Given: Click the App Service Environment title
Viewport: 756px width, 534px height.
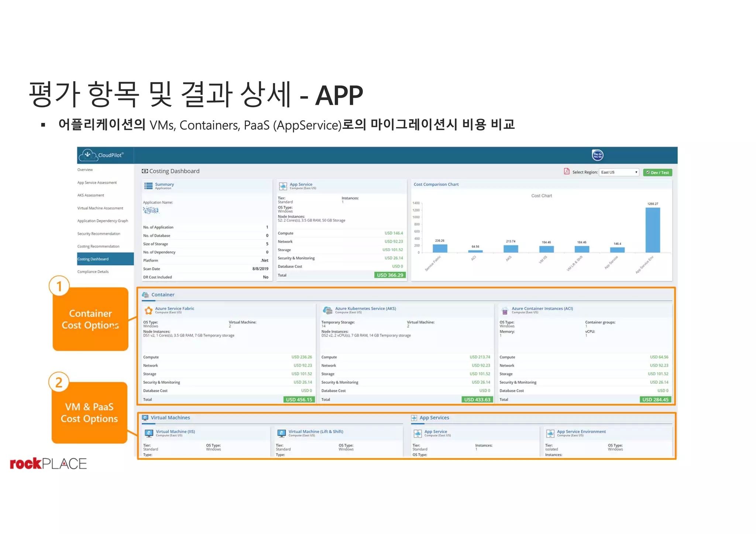Looking at the screenshot, I should point(581,431).
